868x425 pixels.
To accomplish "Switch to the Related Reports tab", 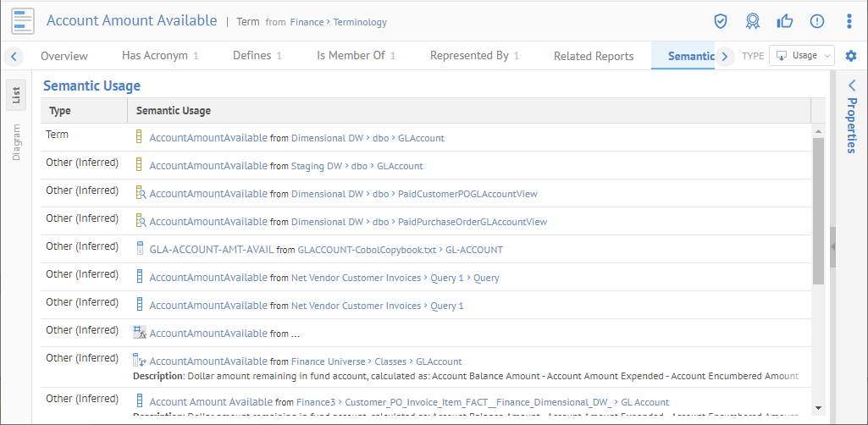I will point(594,56).
